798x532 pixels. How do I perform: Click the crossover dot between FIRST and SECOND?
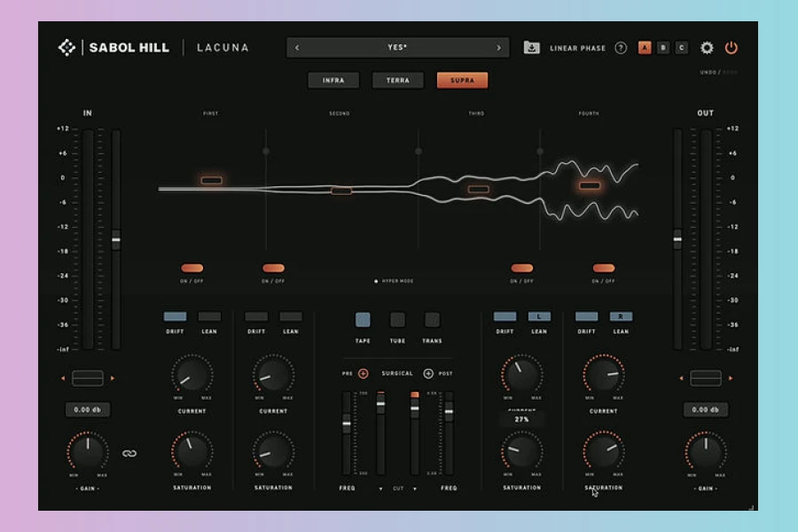click(x=266, y=152)
